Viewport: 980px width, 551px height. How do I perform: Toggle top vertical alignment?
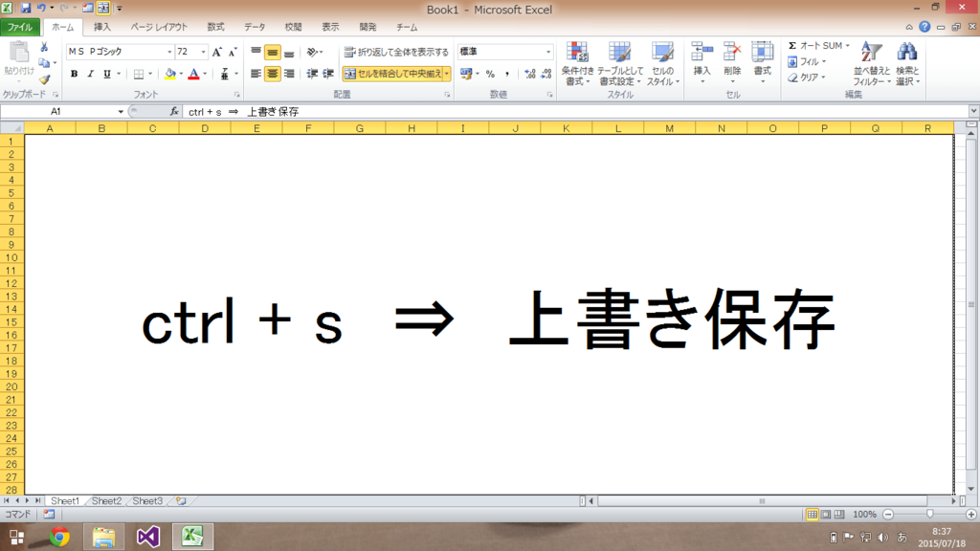[x=256, y=52]
